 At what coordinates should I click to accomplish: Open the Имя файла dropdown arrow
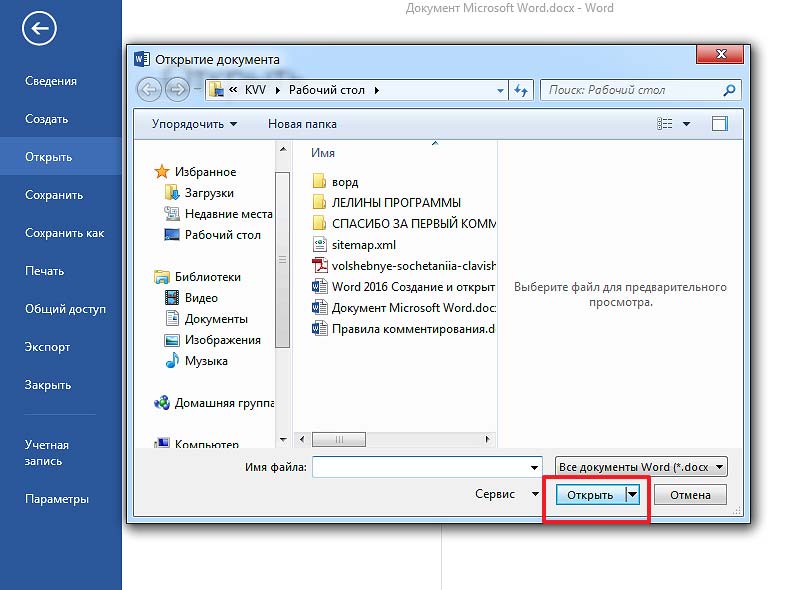[x=534, y=467]
